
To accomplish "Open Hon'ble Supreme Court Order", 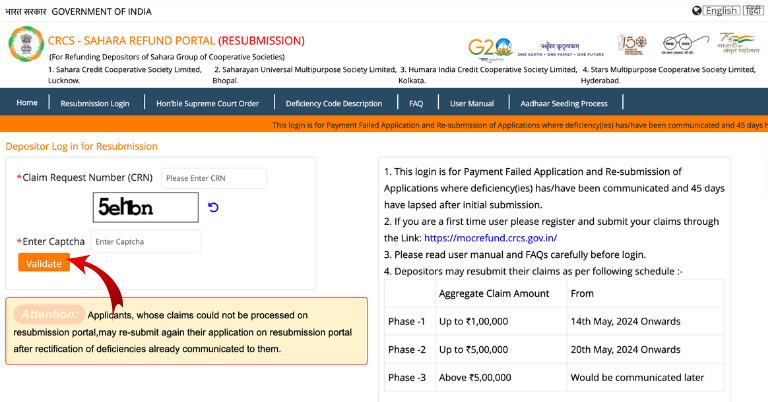I will pyautogui.click(x=208, y=103).
